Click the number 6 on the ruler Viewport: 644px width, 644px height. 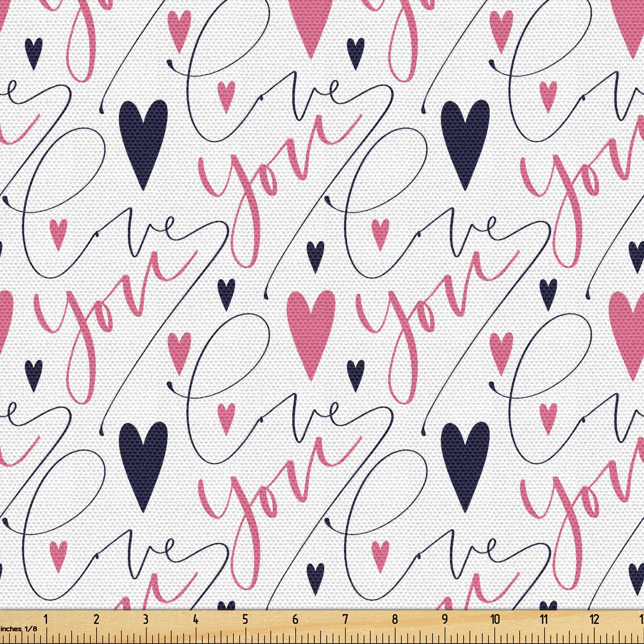pos(295,619)
